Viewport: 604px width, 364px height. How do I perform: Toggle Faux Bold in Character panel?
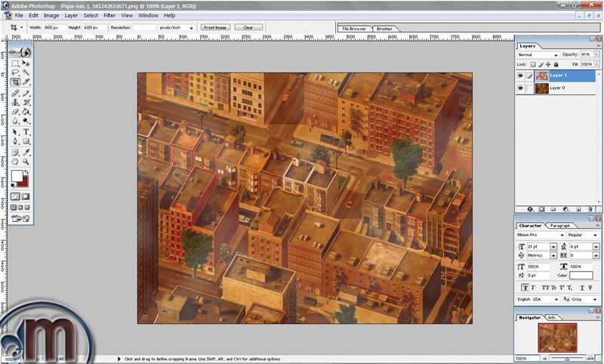click(x=525, y=288)
